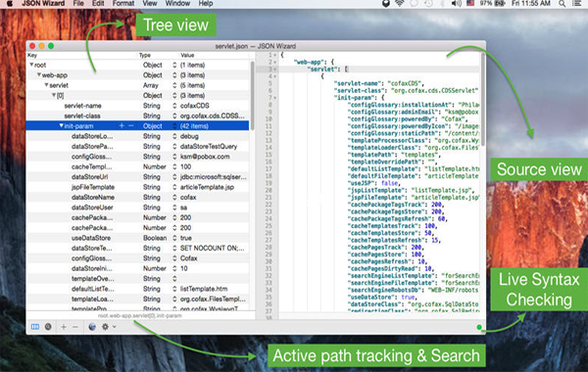The height and width of the screenshot is (372, 588).
Task: Open Spotlight search in menu bar
Action: [x=562, y=3]
